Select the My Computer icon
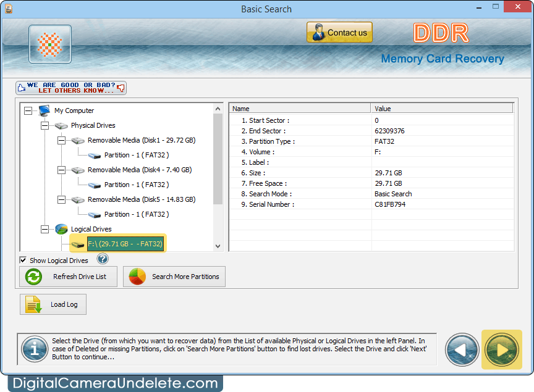The width and height of the screenshot is (534, 392). click(44, 111)
